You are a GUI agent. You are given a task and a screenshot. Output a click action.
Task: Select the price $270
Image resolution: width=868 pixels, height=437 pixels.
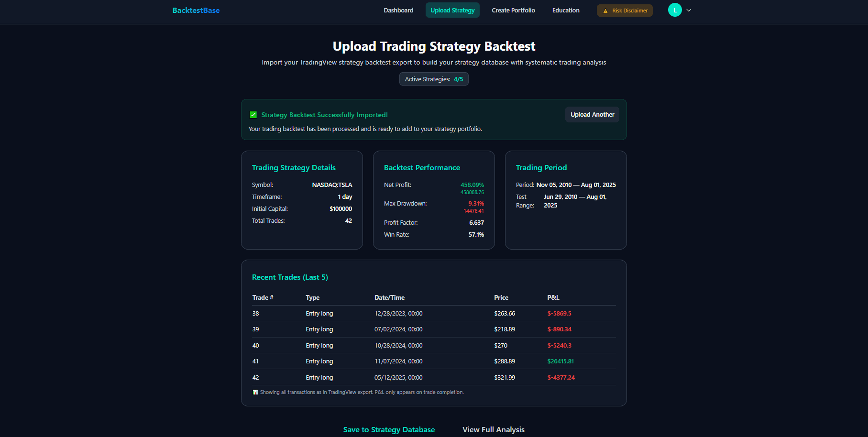coord(501,345)
